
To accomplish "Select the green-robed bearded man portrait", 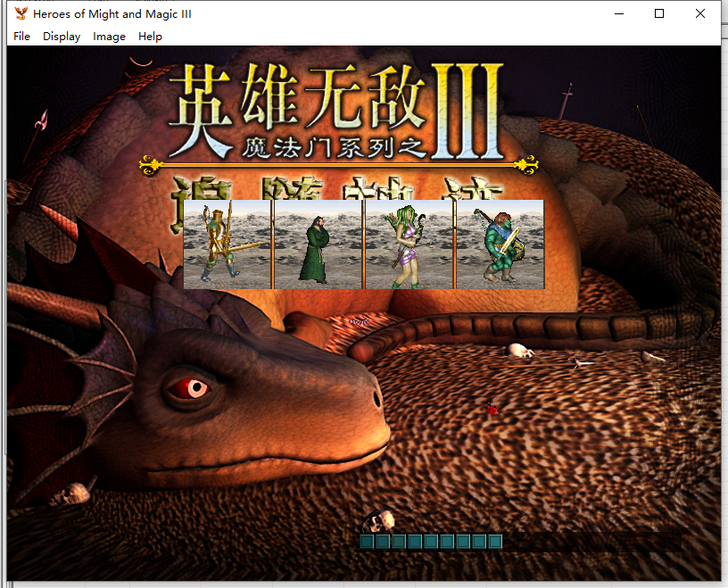I will (318, 244).
